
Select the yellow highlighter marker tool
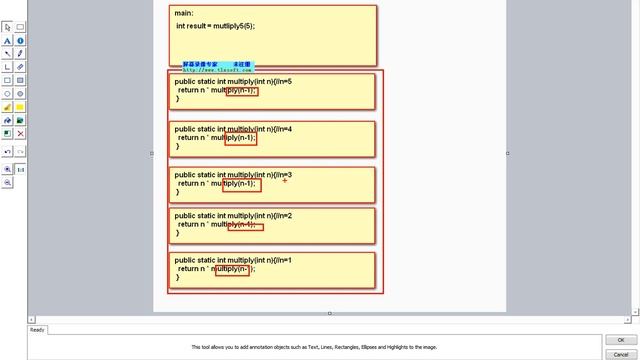click(7, 107)
